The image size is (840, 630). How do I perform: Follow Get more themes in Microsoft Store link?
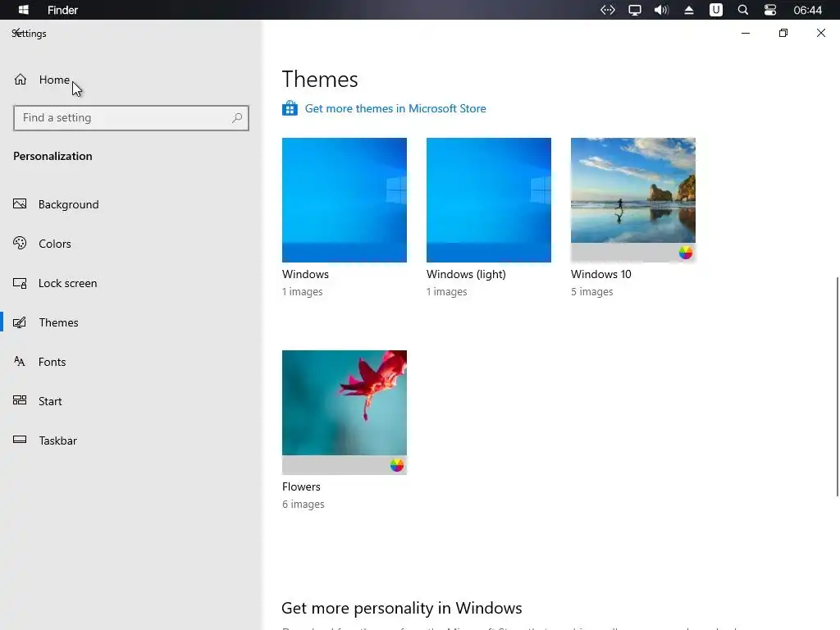[395, 108]
